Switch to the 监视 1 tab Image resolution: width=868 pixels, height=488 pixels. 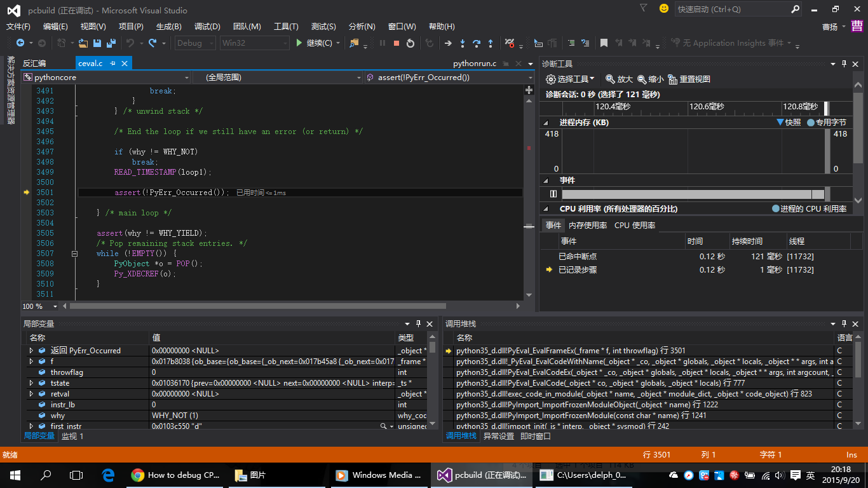(x=72, y=437)
